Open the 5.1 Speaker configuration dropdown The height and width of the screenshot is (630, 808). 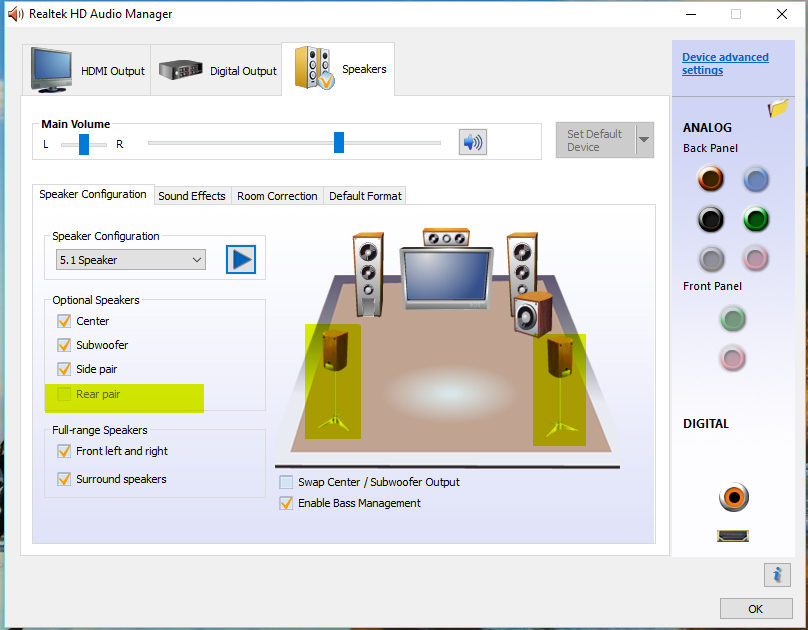[x=130, y=260]
